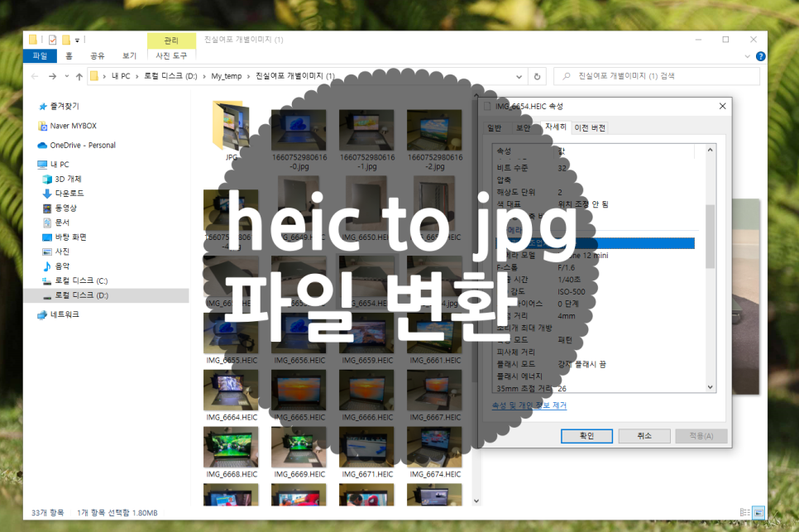
Task: Close the IMG_6654.HEIC 속성 dialog
Action: [723, 106]
